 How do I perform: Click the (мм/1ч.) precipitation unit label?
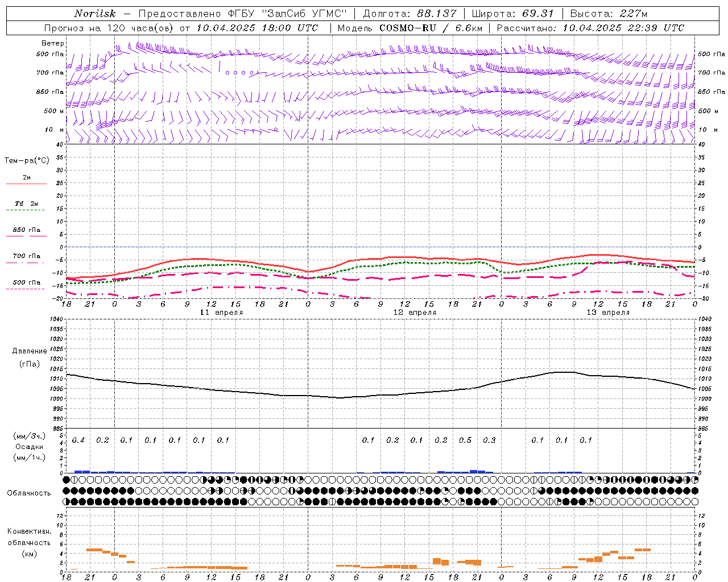pos(30,458)
